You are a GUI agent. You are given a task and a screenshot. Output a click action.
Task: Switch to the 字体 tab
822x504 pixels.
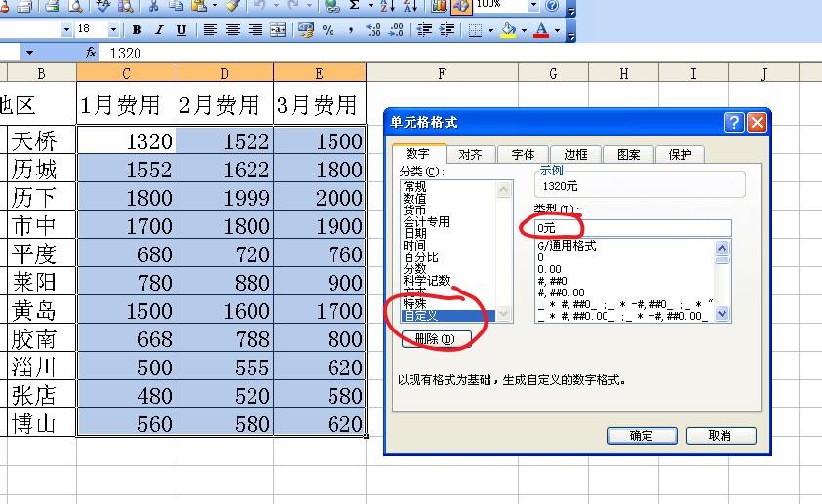click(x=524, y=155)
